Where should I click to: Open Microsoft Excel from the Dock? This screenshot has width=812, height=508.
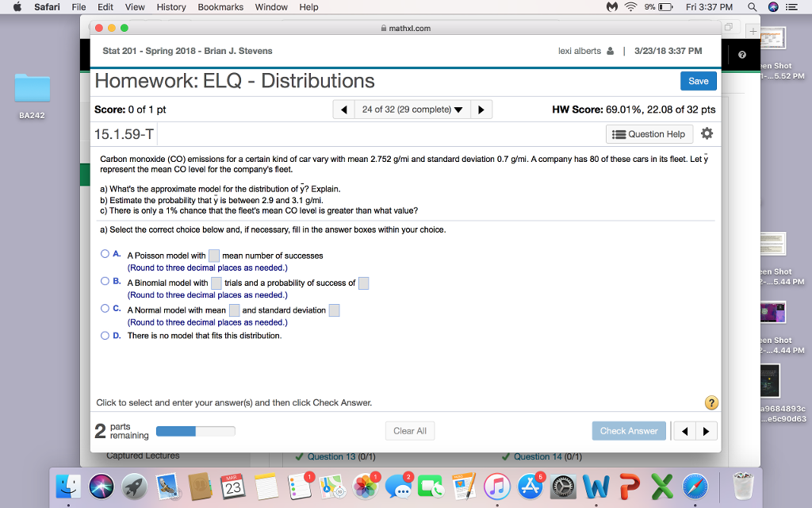(x=661, y=487)
